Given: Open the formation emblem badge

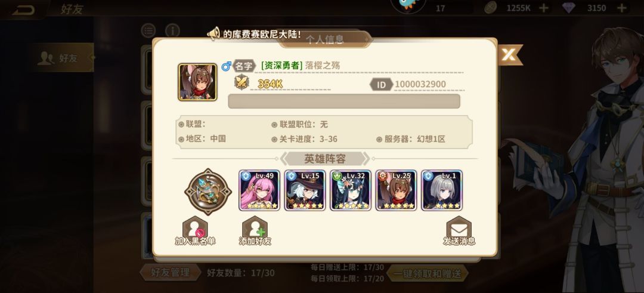Looking at the screenshot, I should 208,192.
